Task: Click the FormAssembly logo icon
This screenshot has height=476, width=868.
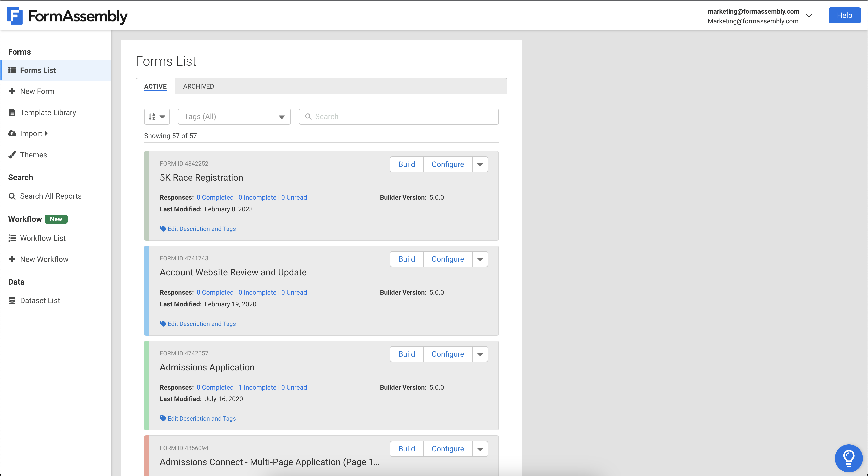Action: click(x=15, y=16)
